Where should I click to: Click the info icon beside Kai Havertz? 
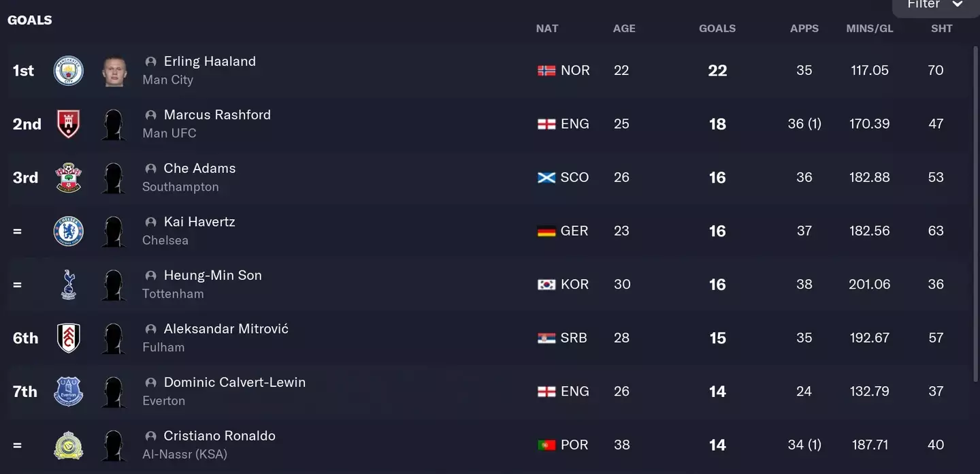(x=151, y=222)
